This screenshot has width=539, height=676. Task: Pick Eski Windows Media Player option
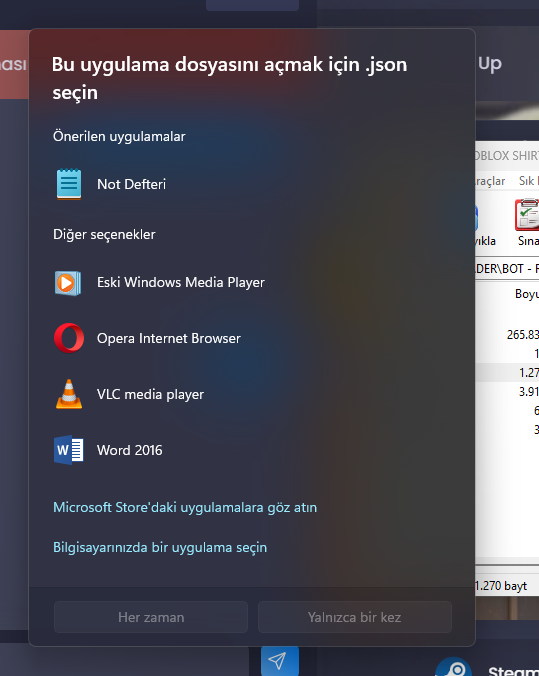click(x=181, y=282)
